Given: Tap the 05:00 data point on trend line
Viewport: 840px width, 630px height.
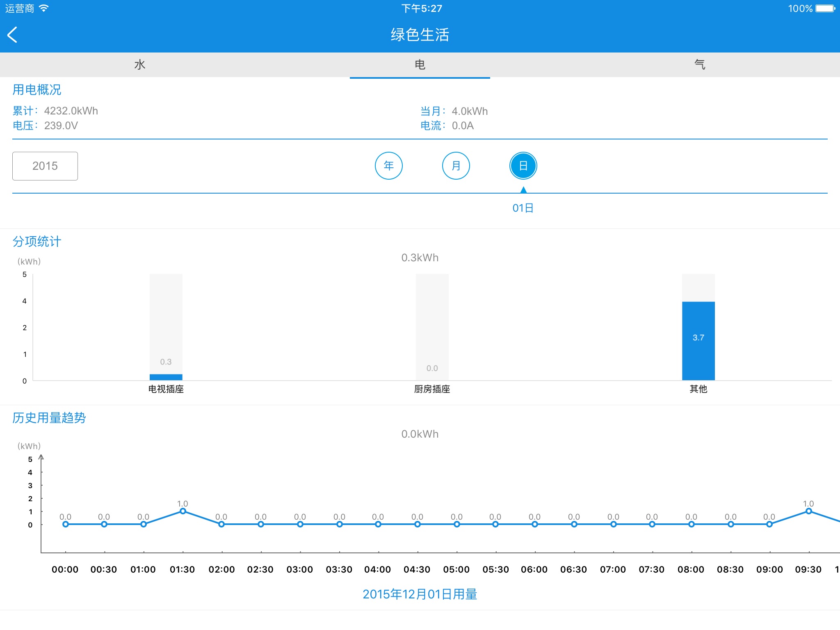Looking at the screenshot, I should pyautogui.click(x=457, y=524).
